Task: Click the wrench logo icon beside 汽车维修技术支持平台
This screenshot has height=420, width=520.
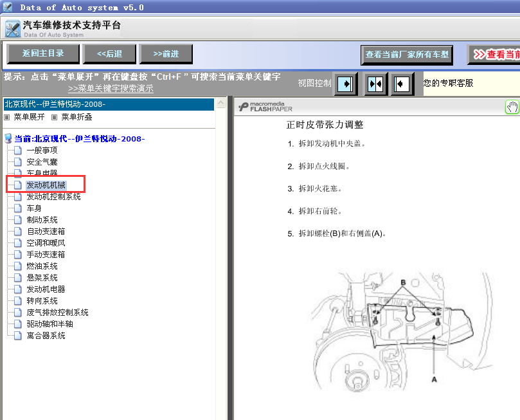Action: coord(13,29)
